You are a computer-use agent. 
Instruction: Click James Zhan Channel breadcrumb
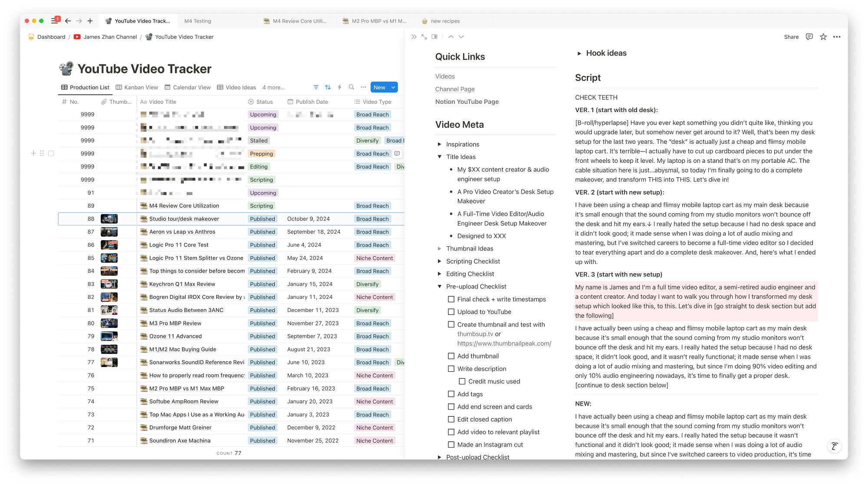pos(110,37)
